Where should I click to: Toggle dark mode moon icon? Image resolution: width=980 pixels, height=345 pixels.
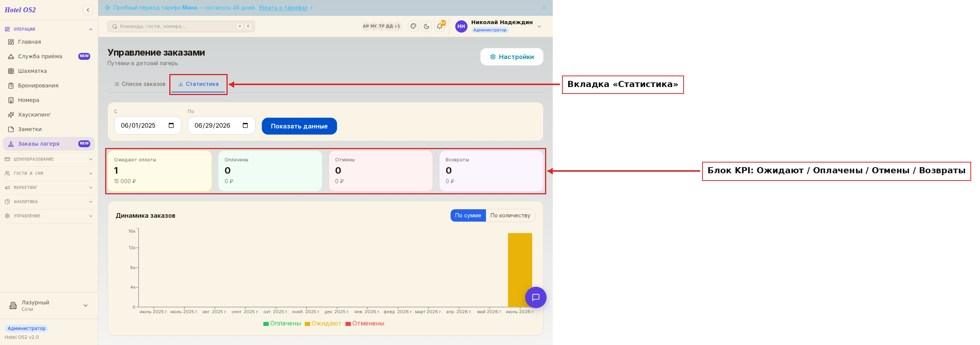[426, 26]
